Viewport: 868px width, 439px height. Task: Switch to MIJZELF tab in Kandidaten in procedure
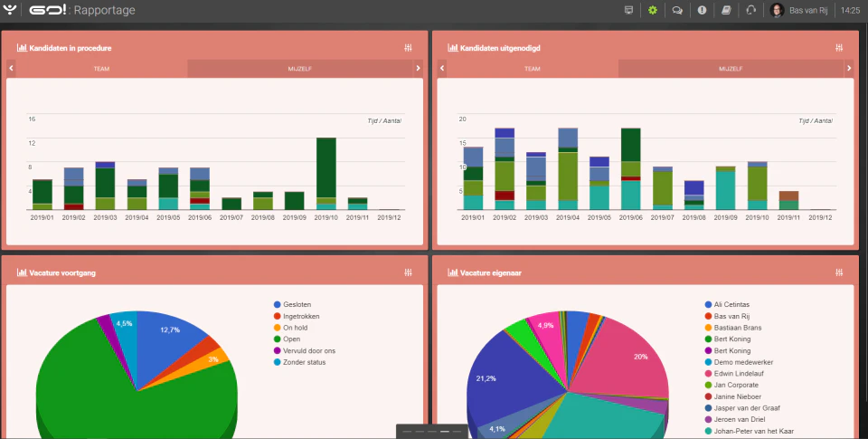[300, 69]
